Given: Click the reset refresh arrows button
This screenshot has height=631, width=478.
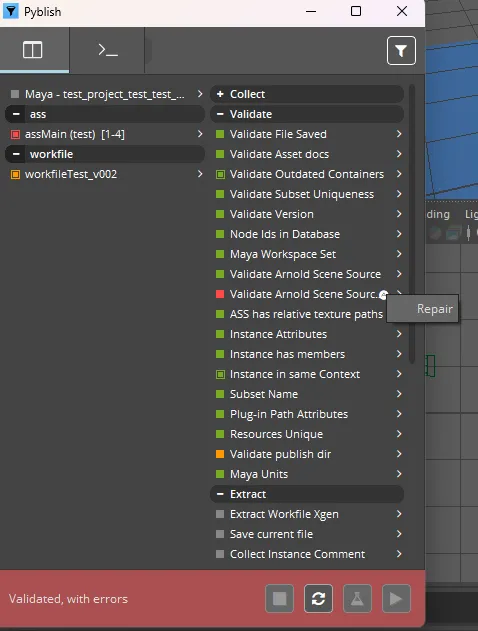Looking at the screenshot, I should click(x=318, y=598).
